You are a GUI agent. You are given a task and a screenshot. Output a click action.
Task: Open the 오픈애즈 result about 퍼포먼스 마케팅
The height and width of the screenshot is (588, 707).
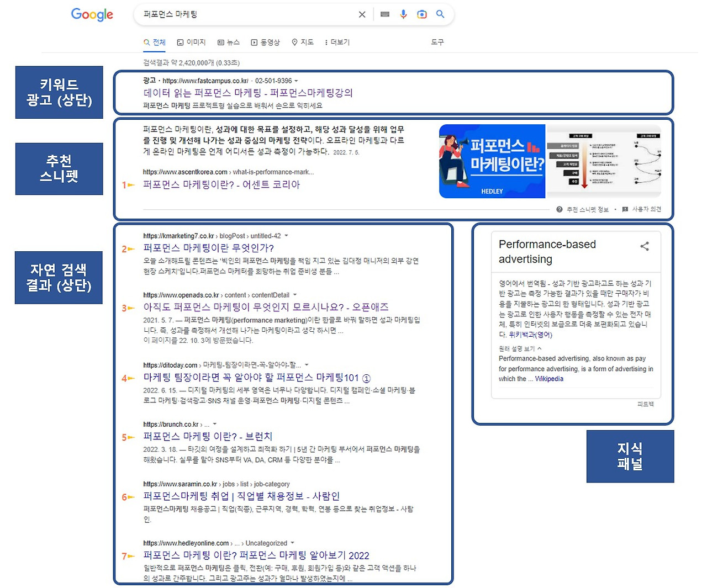pyautogui.click(x=266, y=307)
